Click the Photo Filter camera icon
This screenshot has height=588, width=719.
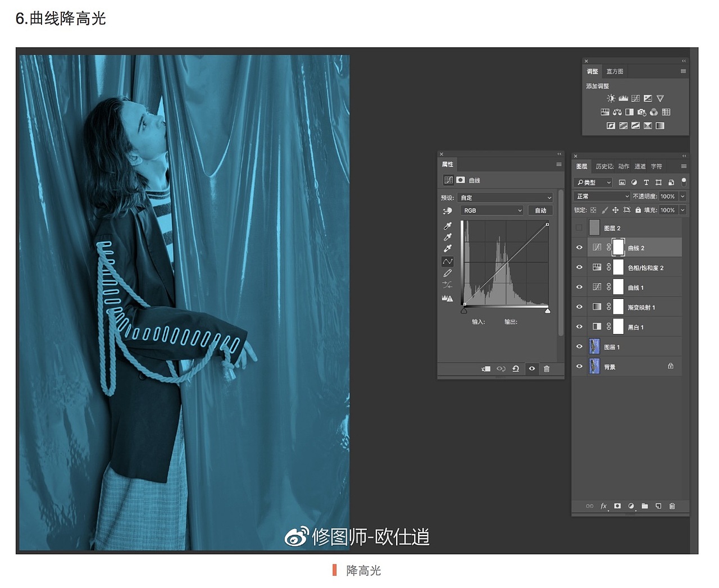coord(641,112)
